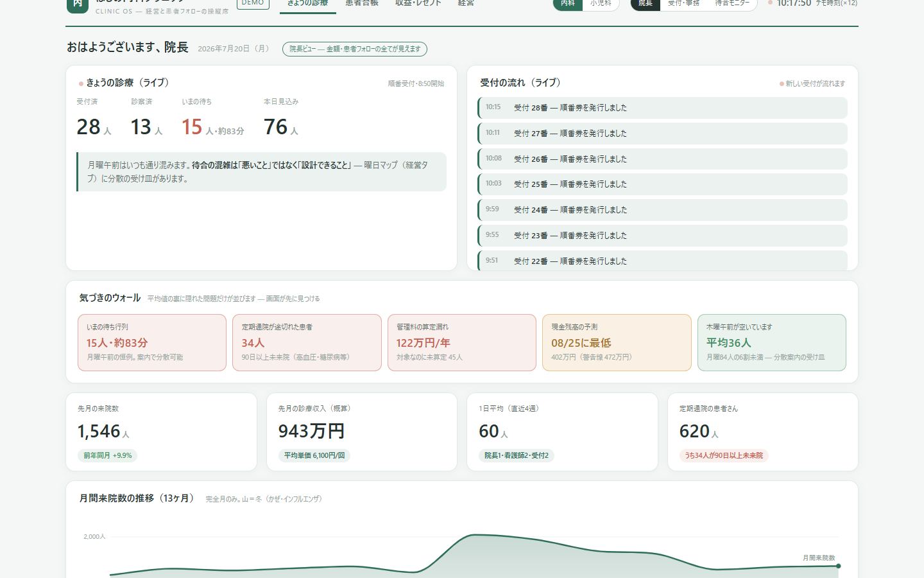Click the 月間来院数 chart endpoint marker
The height and width of the screenshot is (578, 924).
pyautogui.click(x=838, y=566)
